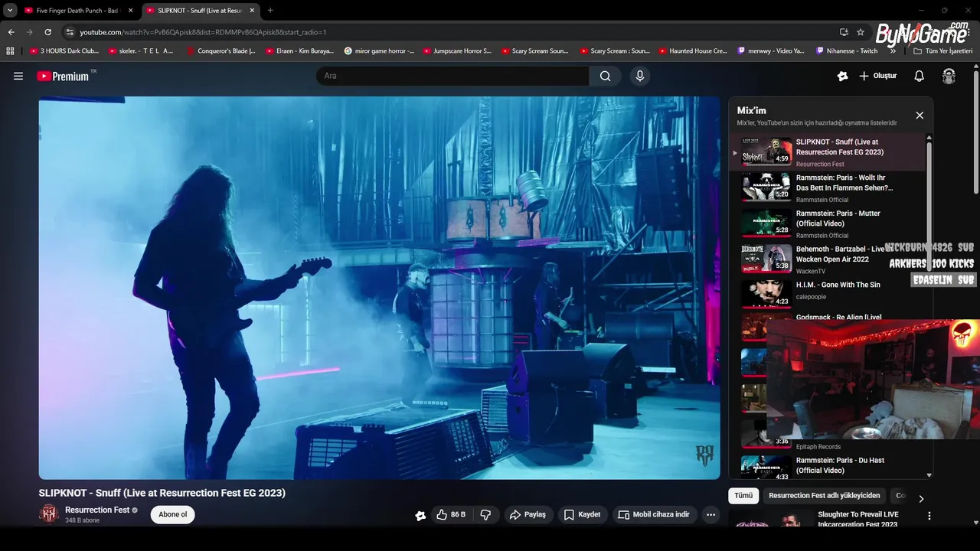Open more actions three-dot menu under video
This screenshot has height=551, width=980.
click(x=710, y=514)
